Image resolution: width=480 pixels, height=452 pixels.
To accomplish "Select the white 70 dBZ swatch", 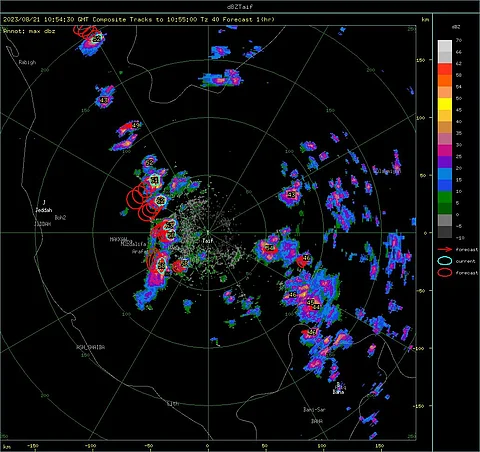I will [445, 46].
